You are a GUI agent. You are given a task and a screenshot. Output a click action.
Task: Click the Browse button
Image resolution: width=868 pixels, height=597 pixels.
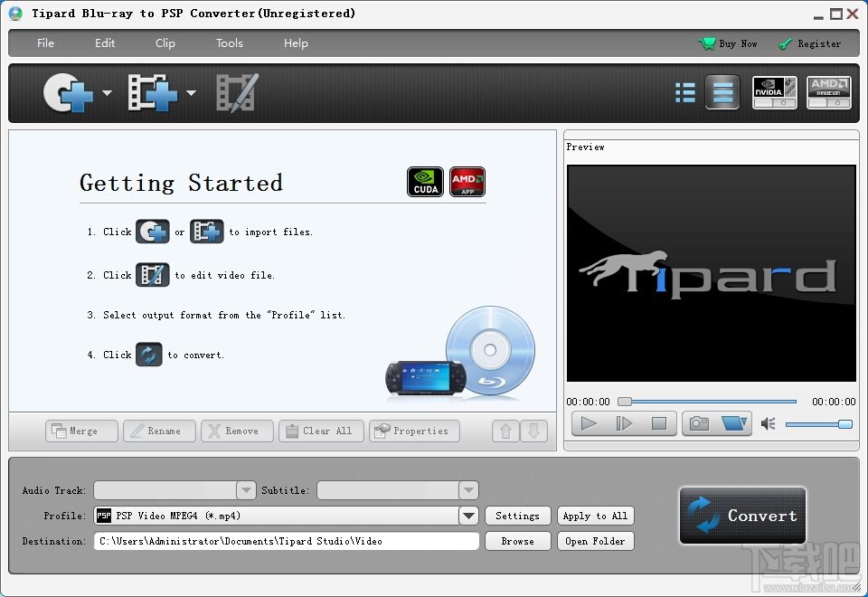(517, 541)
